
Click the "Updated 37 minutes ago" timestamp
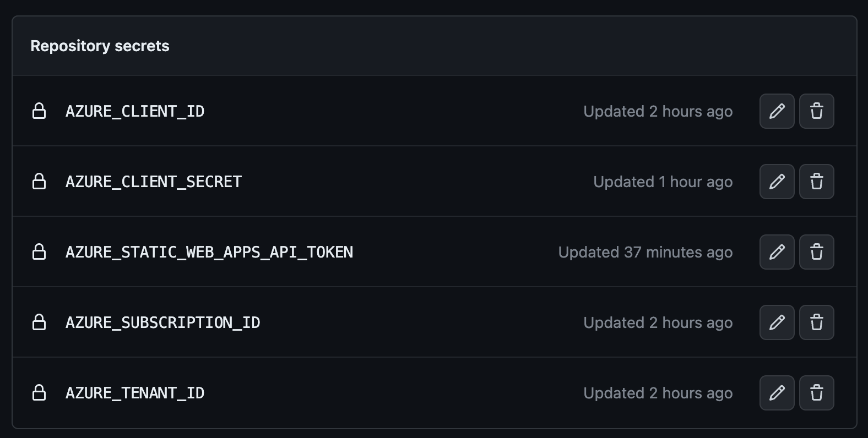click(645, 252)
